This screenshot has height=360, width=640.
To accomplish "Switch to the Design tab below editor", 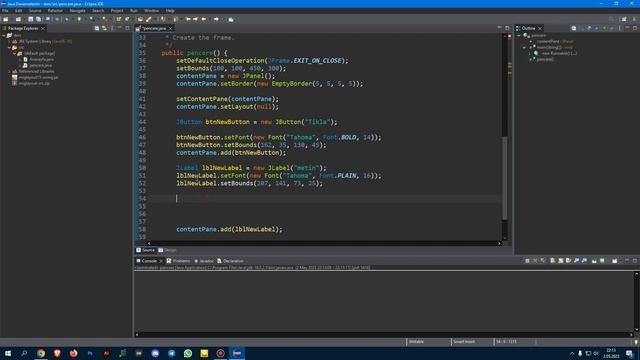I will [168, 250].
